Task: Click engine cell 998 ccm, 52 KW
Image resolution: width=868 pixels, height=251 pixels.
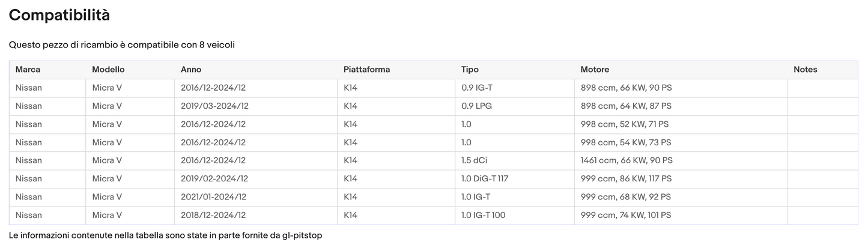Action: [625, 124]
